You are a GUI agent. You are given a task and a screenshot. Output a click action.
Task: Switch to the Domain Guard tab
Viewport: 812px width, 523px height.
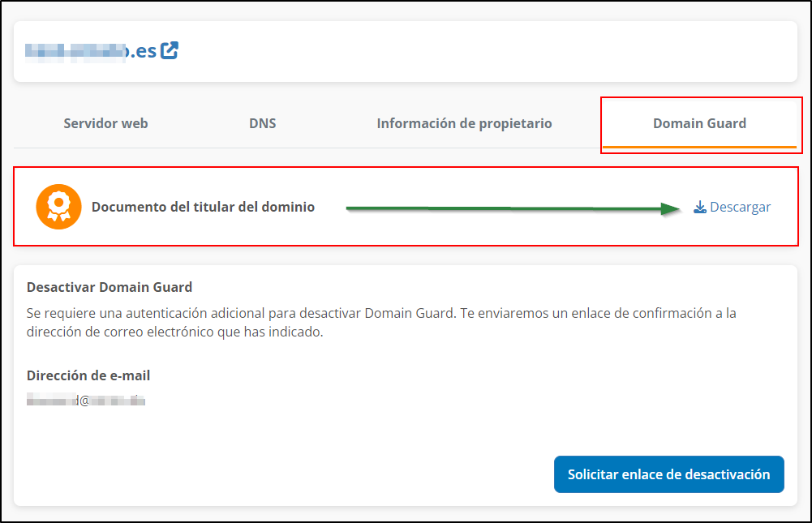pyautogui.click(x=699, y=123)
